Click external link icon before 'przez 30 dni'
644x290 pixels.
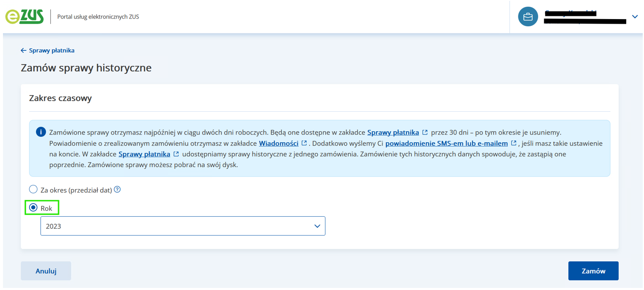click(425, 132)
